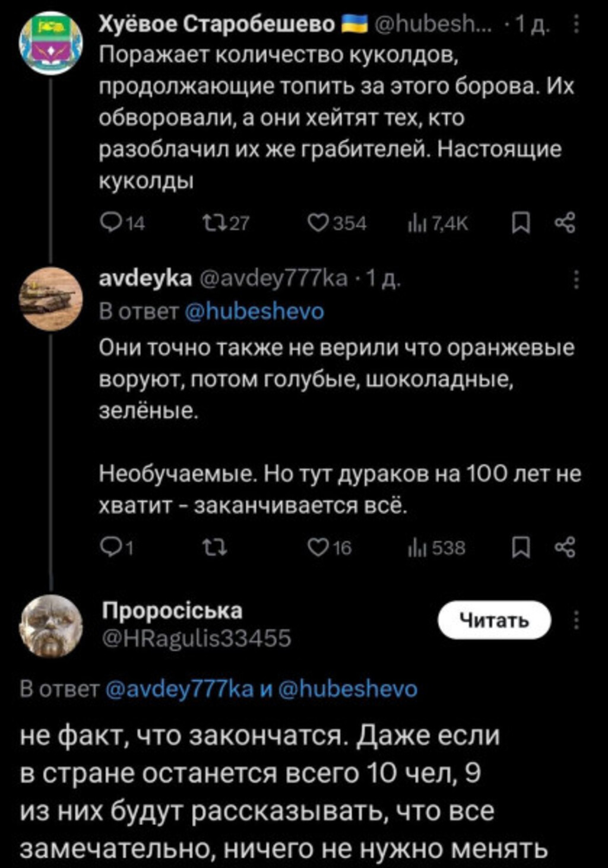View analytics showing 538 views

tap(414, 548)
